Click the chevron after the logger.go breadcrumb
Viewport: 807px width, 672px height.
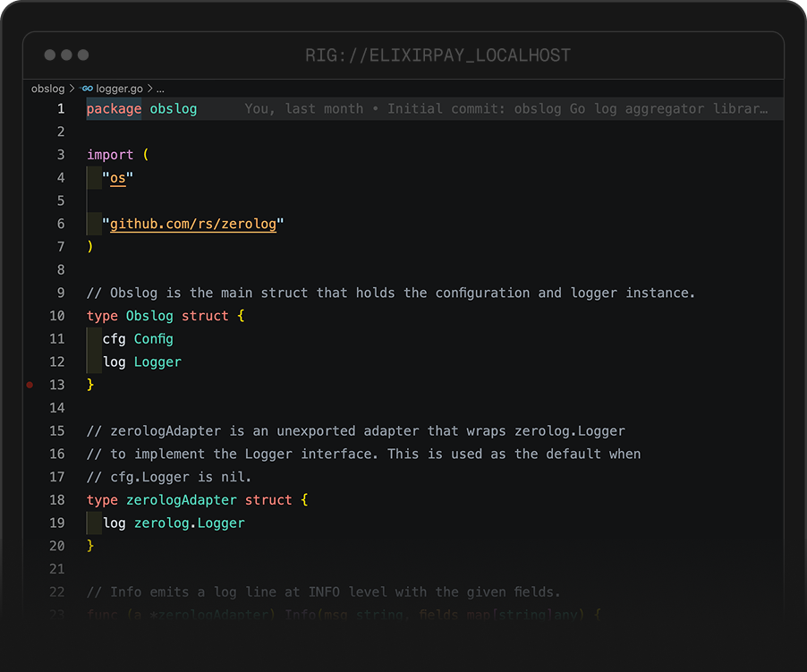pyautogui.click(x=149, y=89)
